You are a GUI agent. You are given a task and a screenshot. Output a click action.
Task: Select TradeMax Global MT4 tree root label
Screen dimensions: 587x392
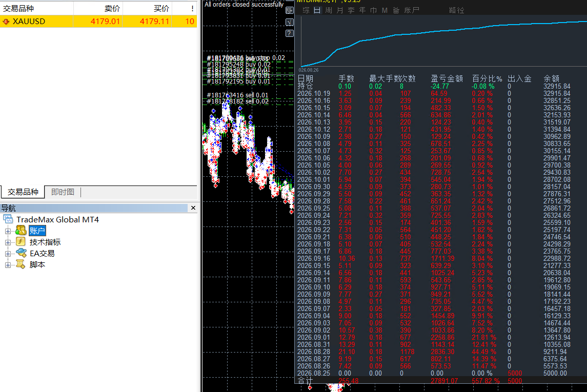(57, 219)
